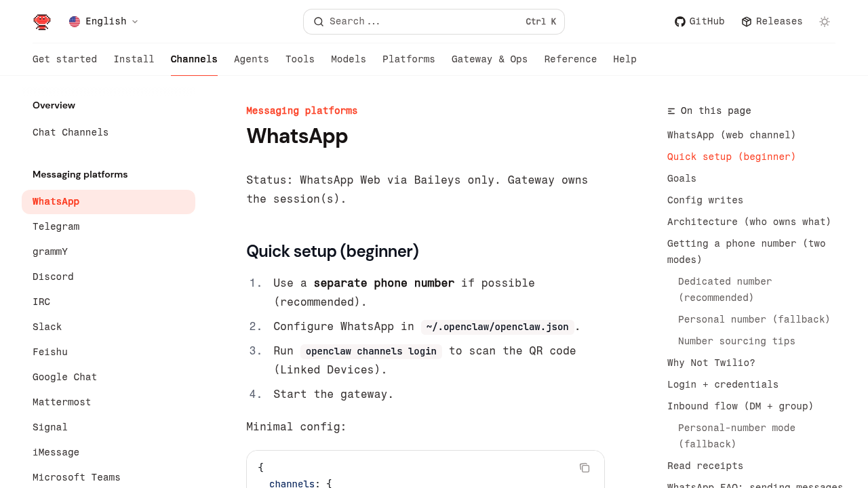Switch to the Agents tab

(x=251, y=60)
